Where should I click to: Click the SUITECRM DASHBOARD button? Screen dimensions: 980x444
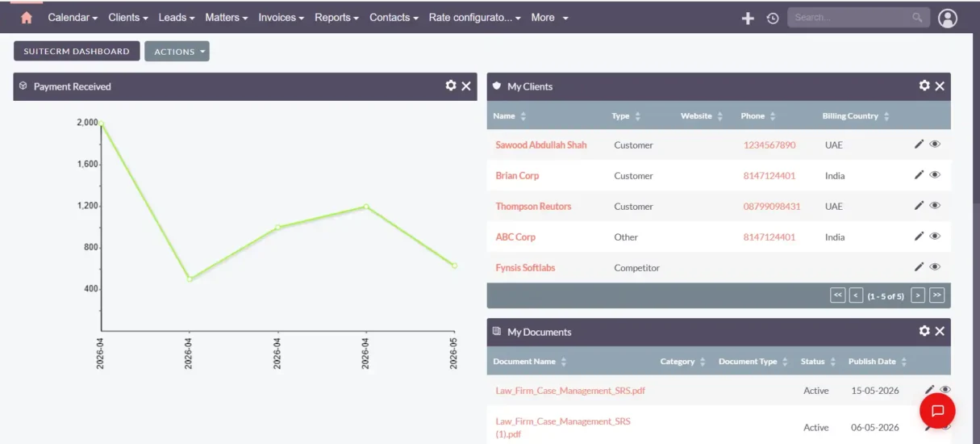pyautogui.click(x=77, y=51)
